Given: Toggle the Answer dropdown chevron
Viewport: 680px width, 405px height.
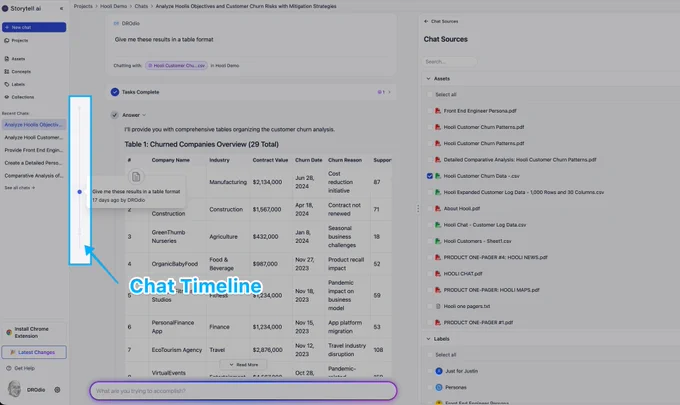Looking at the screenshot, I should coord(144,115).
